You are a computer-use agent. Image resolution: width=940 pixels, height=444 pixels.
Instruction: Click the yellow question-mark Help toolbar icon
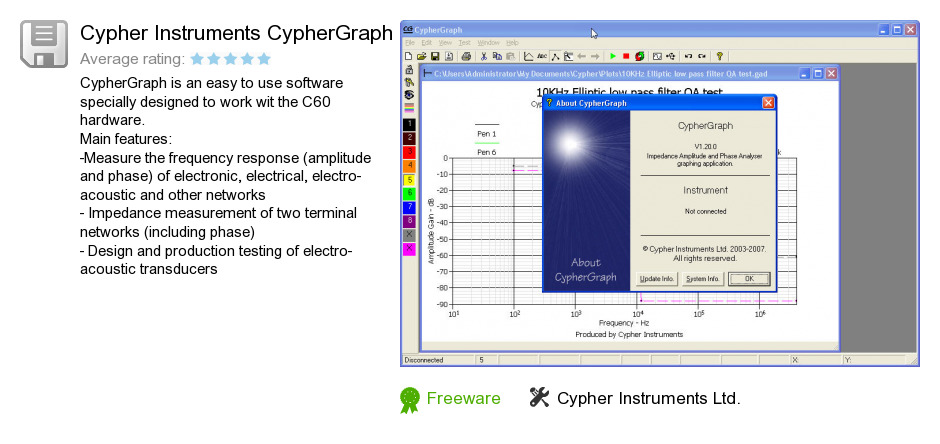pyautogui.click(x=719, y=56)
